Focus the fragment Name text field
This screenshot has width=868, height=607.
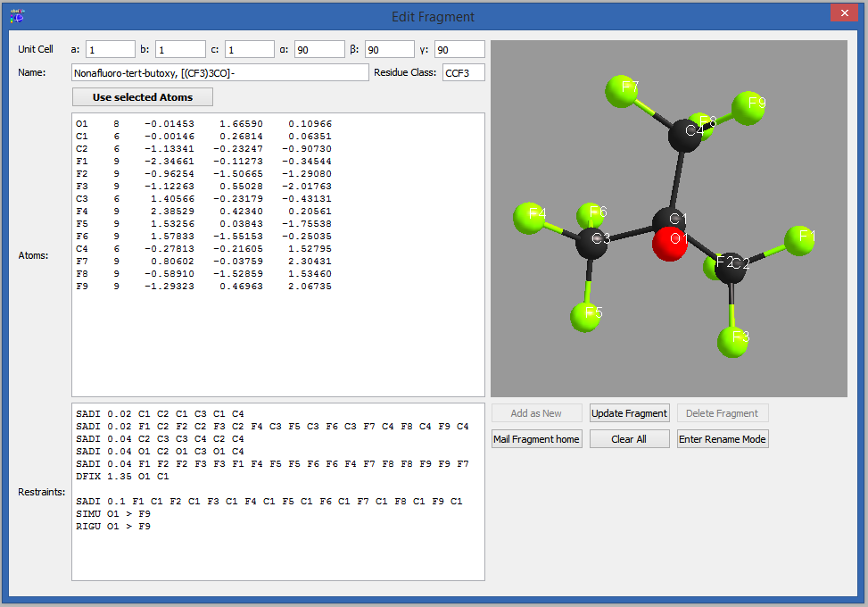[x=219, y=72]
